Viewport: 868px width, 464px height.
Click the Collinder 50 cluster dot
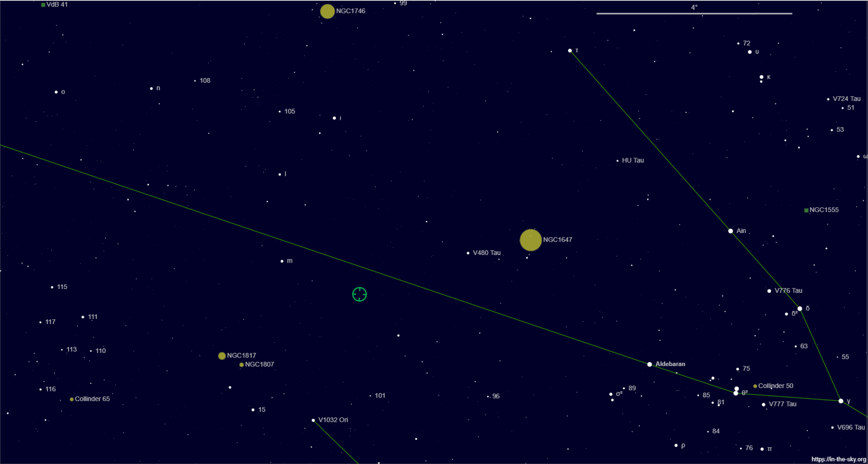[x=755, y=386]
